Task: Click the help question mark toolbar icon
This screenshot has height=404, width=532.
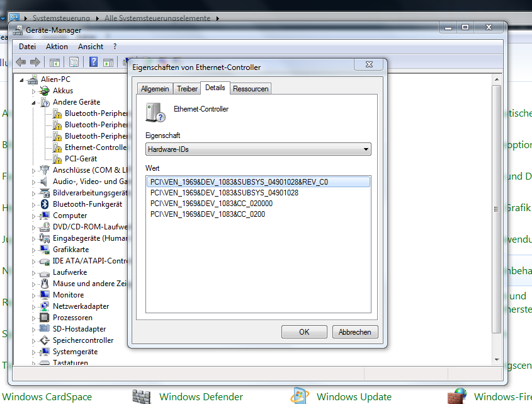Action: click(x=94, y=62)
